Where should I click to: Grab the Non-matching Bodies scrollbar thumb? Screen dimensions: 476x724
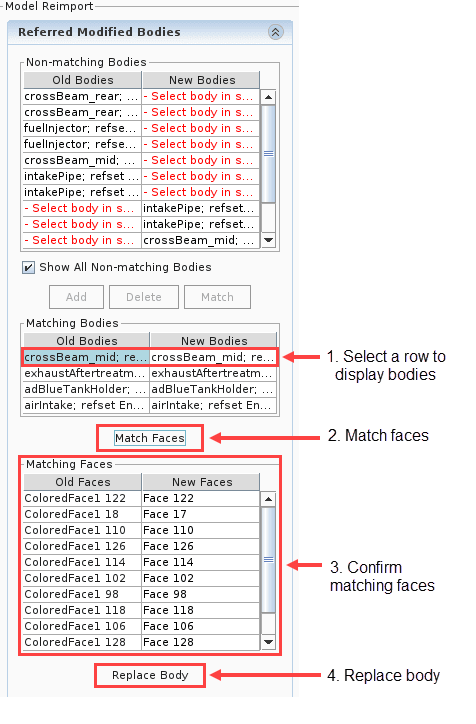click(x=268, y=154)
